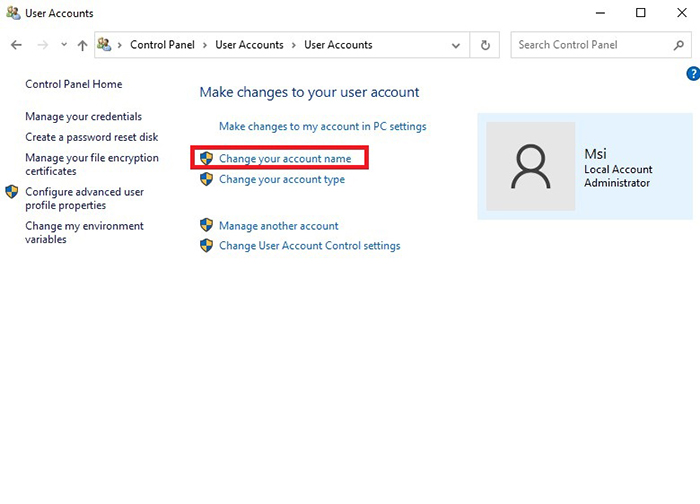The image size is (700, 504).
Task: Select Create a password reset disk
Action: click(90, 137)
